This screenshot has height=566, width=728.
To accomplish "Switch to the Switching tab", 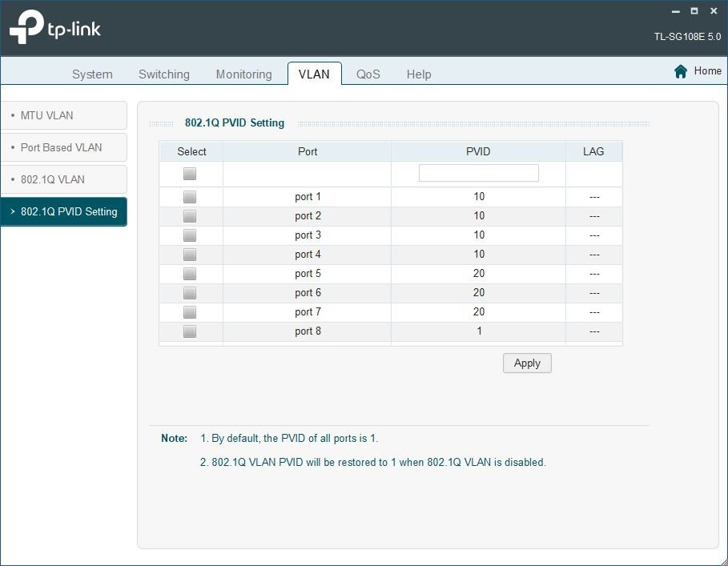I will point(164,74).
